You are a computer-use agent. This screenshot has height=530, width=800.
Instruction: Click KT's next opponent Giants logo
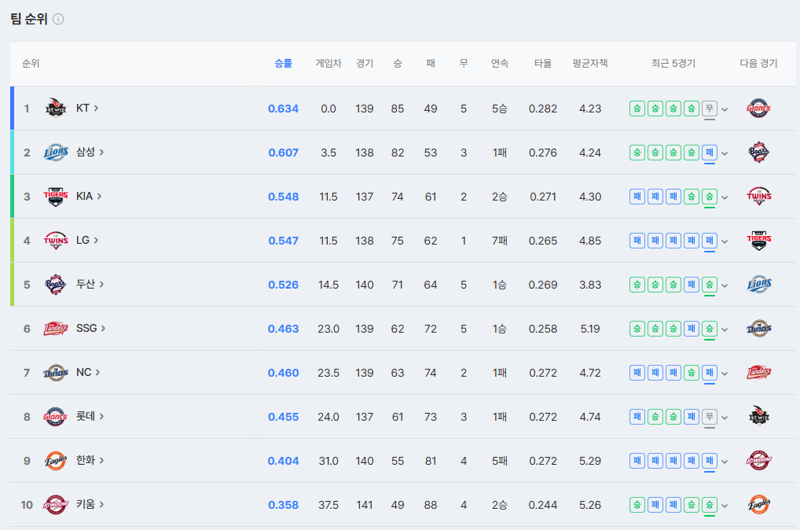(x=759, y=108)
